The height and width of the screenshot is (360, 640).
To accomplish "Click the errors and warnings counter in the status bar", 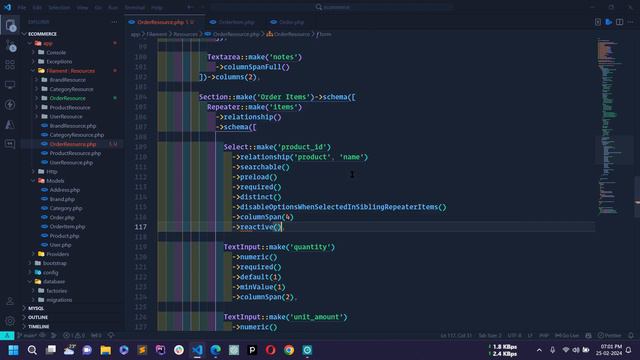I will (x=74, y=336).
